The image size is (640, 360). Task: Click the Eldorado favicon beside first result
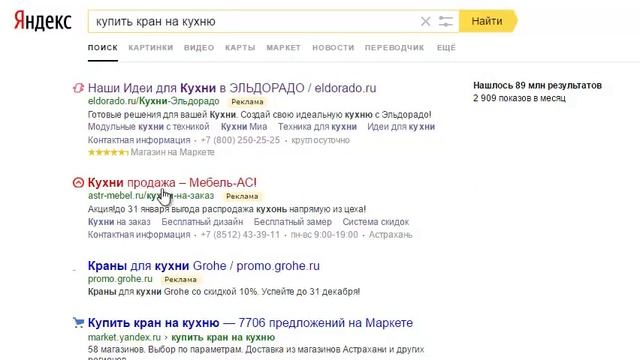(78, 88)
